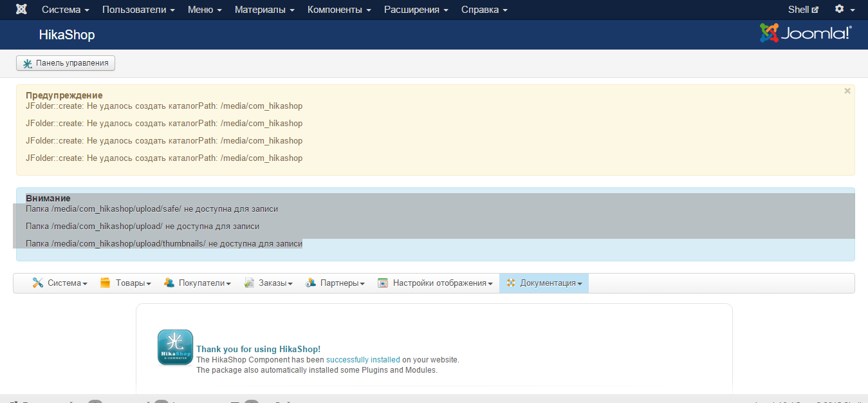The height and width of the screenshot is (403, 868).
Task: Expand the Партнеры dropdown
Action: tap(335, 283)
